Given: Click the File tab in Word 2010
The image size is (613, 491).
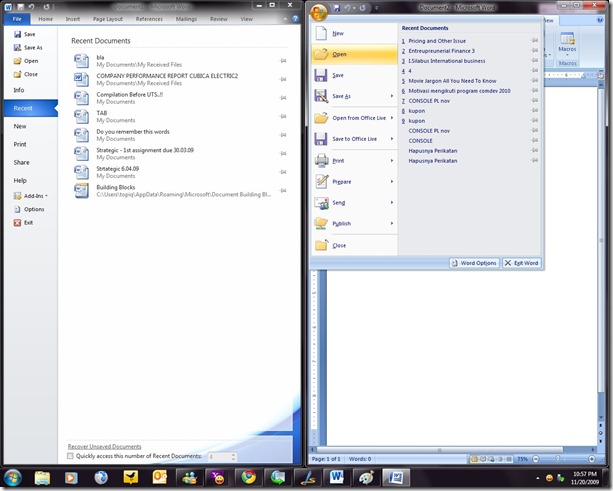Looking at the screenshot, I should tap(17, 19).
